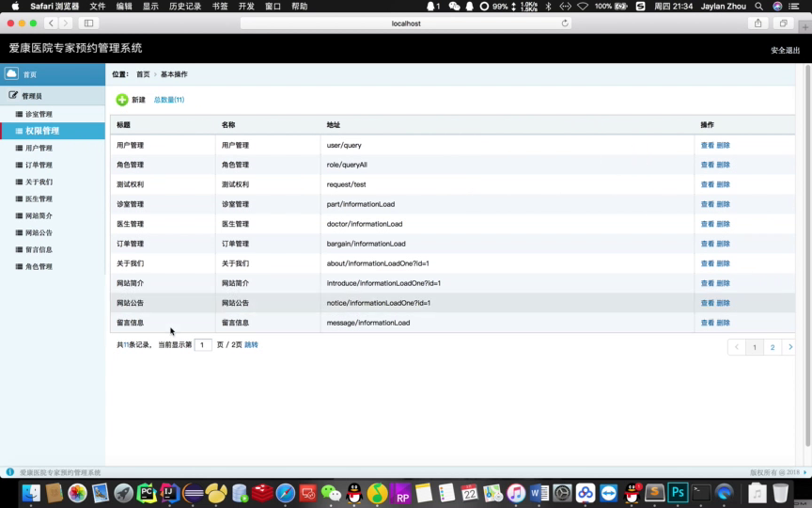
Task: Click 首页 in breadcrumb
Action: coord(143,74)
